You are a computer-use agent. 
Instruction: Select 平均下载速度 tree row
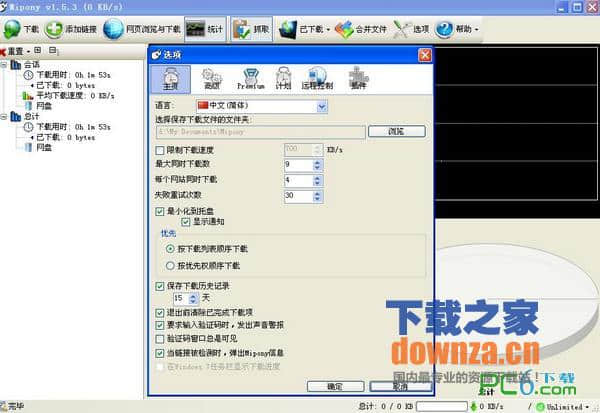pos(75,96)
